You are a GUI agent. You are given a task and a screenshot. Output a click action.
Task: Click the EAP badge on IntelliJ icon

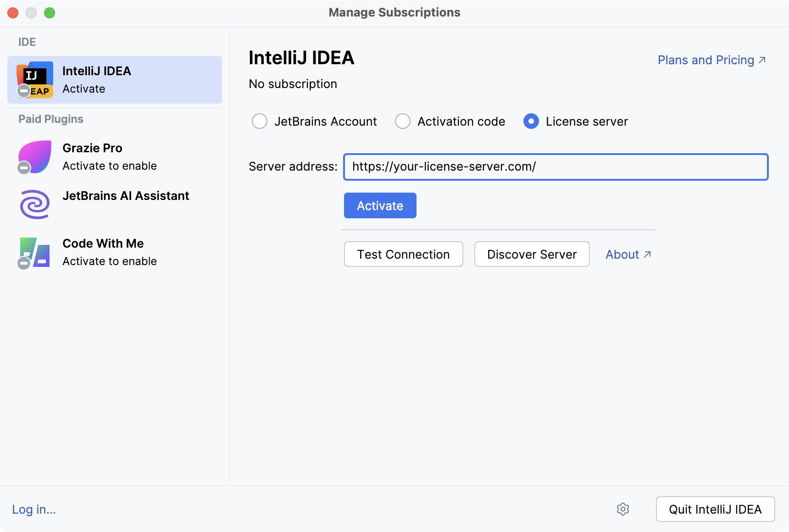coord(40,90)
